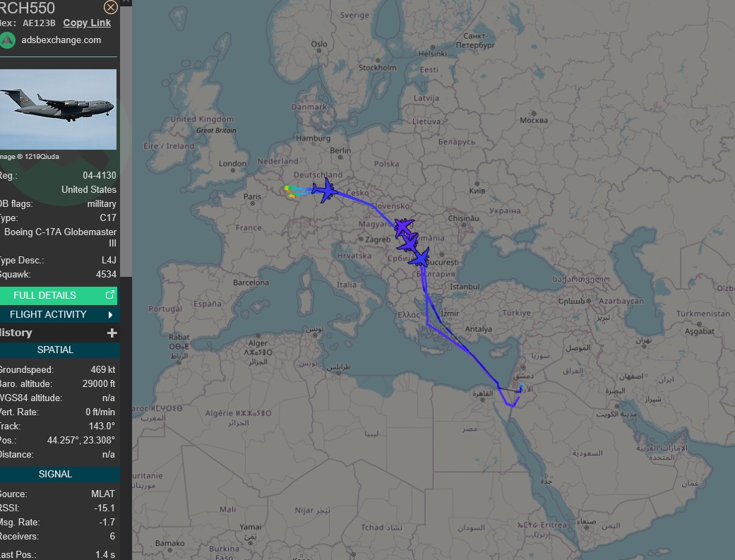The width and height of the screenshot is (735, 560).
Task: Click the Squawk code 4534
Action: [x=104, y=274]
